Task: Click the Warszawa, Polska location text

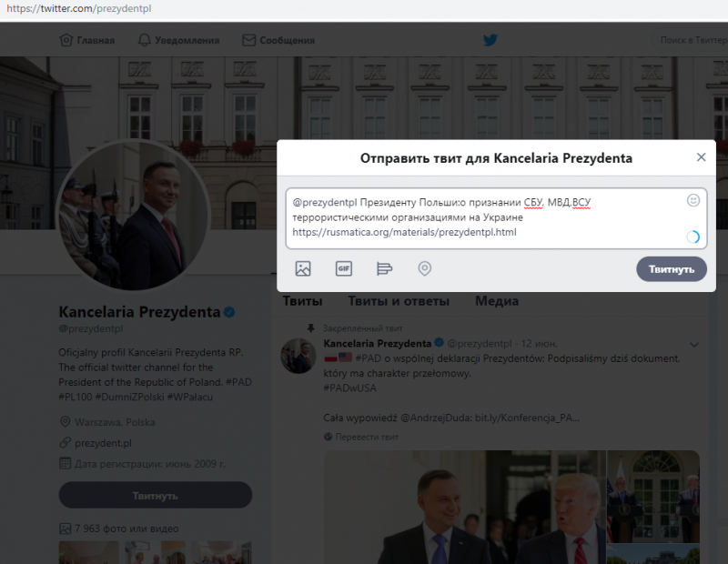Action: pos(115,422)
